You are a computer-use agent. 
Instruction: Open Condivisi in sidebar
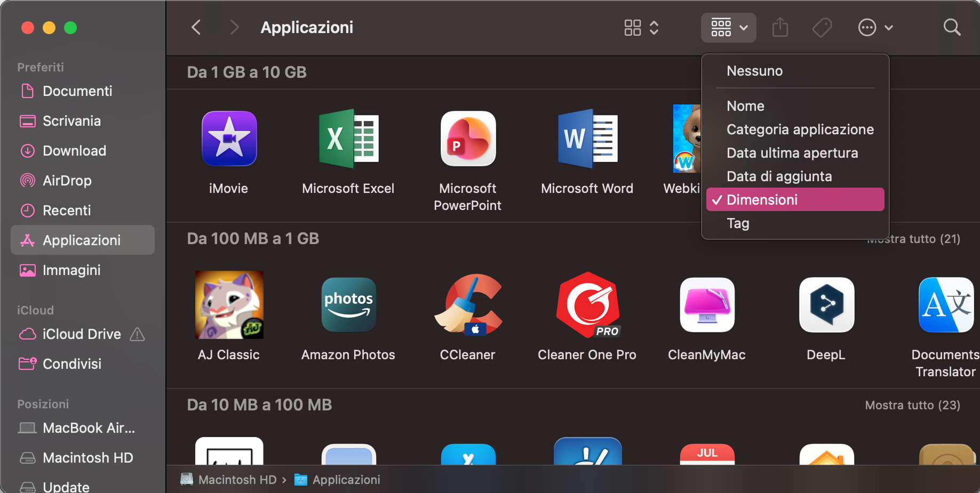(83, 364)
